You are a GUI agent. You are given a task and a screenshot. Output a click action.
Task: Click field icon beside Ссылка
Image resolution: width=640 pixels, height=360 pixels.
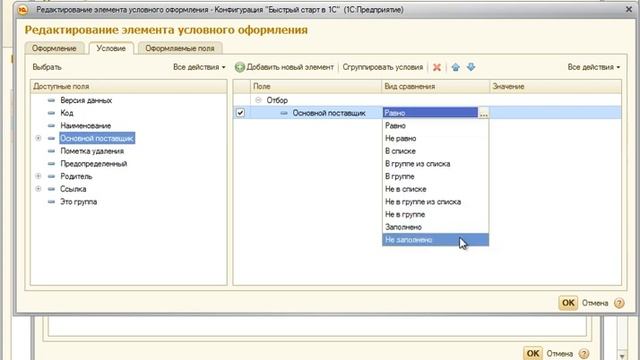coord(51,189)
